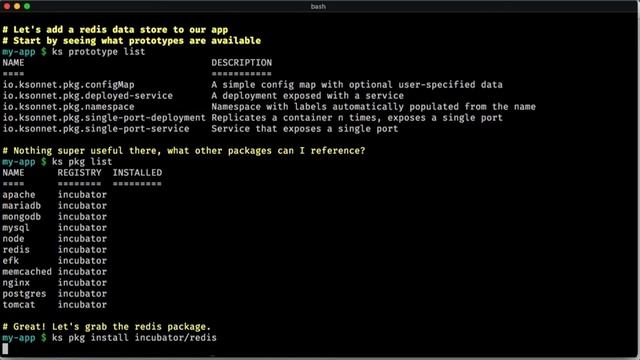Click description 'A deployment exposed with a service'

tap(308, 96)
